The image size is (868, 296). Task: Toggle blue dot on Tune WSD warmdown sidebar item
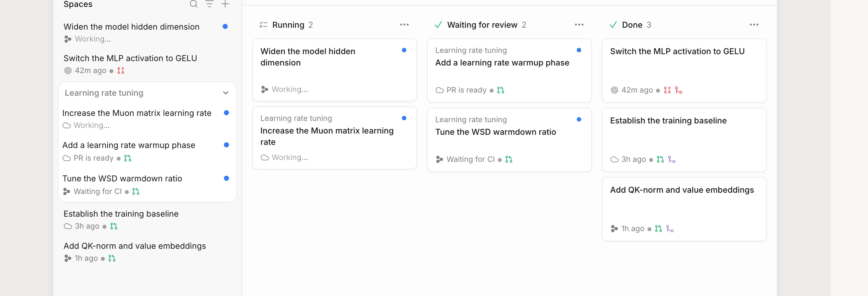(x=226, y=178)
